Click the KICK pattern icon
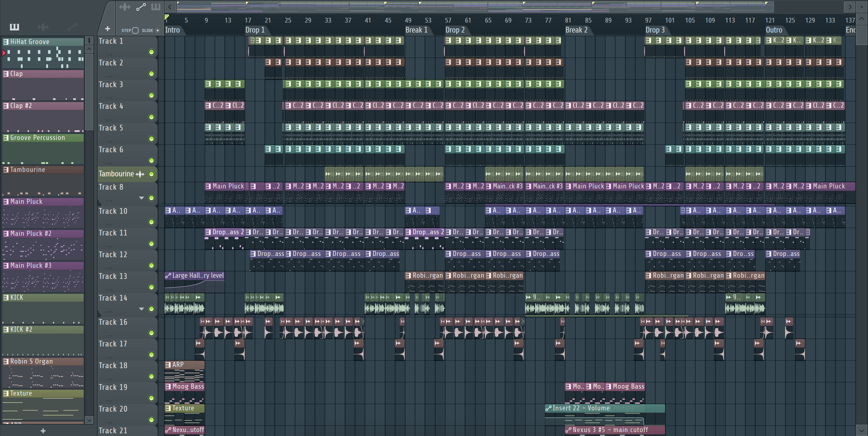The height and width of the screenshot is (436, 868). click(x=6, y=297)
